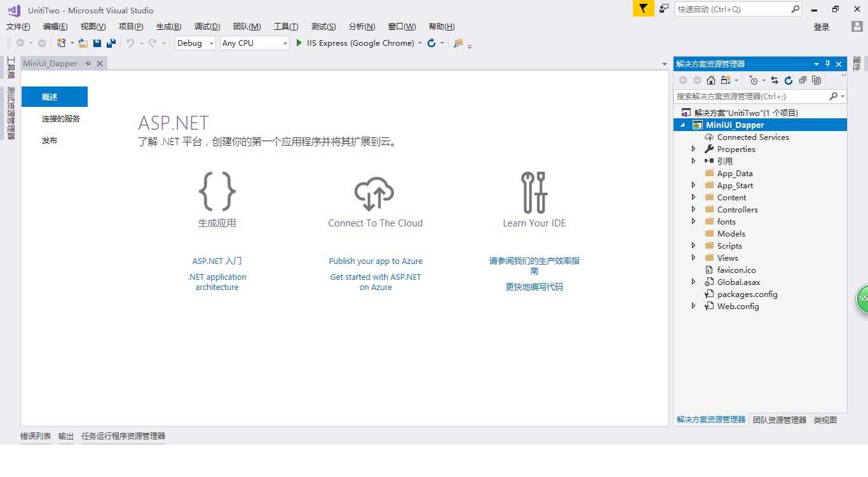Click the Refresh icon in Solution Explorer
The width and height of the screenshot is (868, 477).
point(789,80)
